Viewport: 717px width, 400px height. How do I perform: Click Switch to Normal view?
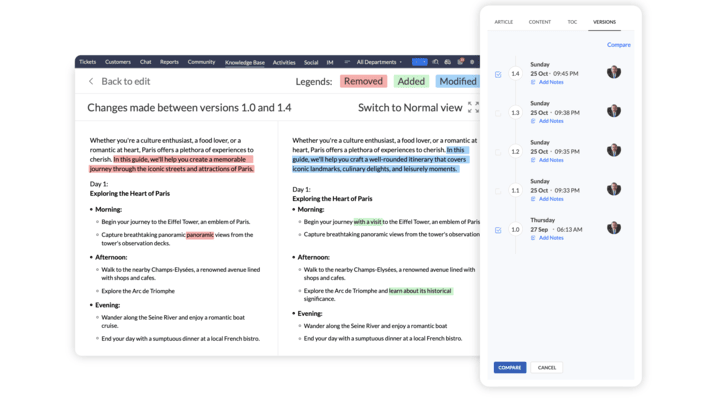point(410,108)
